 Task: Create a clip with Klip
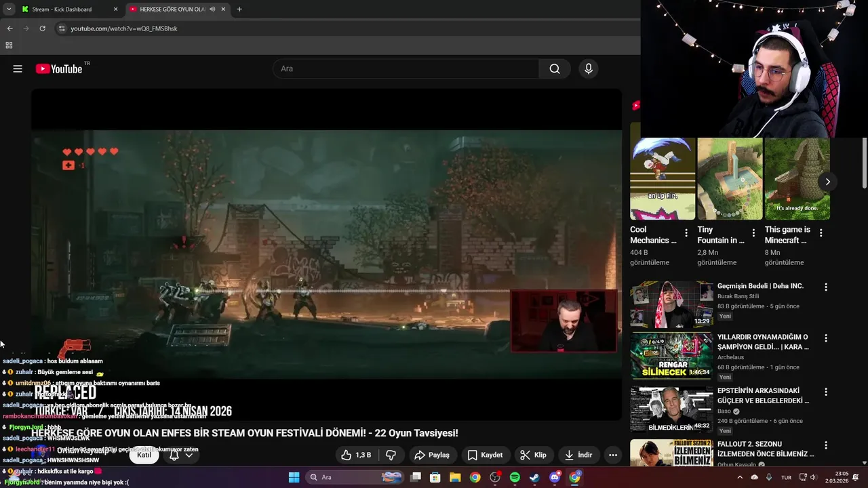point(533,455)
